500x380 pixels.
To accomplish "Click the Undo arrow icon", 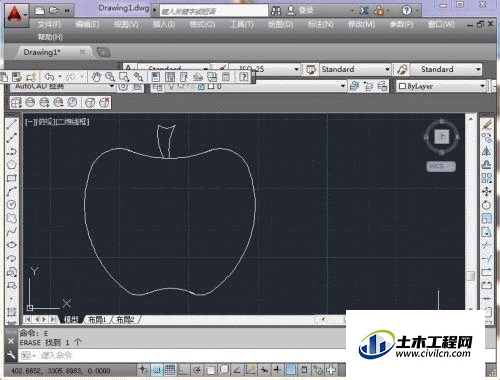I will [49, 77].
